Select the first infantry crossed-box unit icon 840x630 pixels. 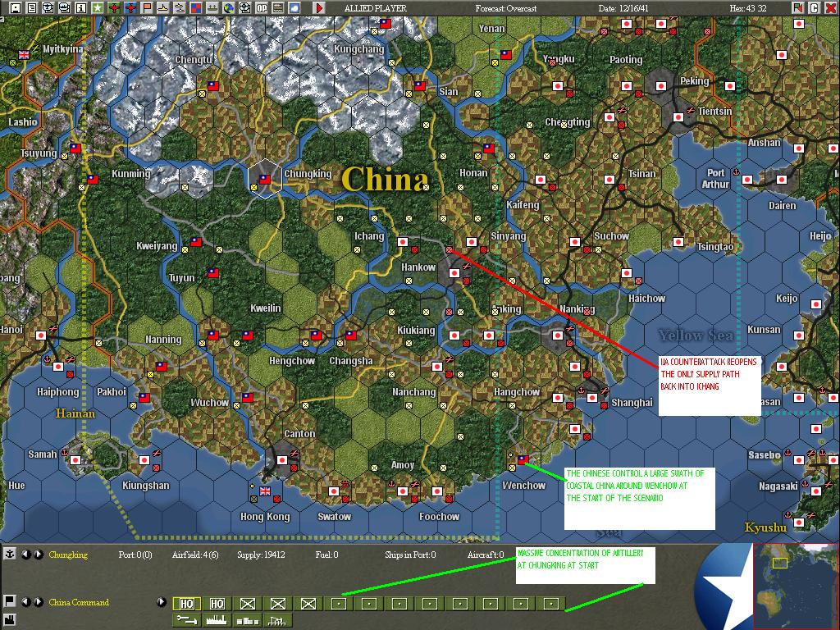[x=248, y=604]
